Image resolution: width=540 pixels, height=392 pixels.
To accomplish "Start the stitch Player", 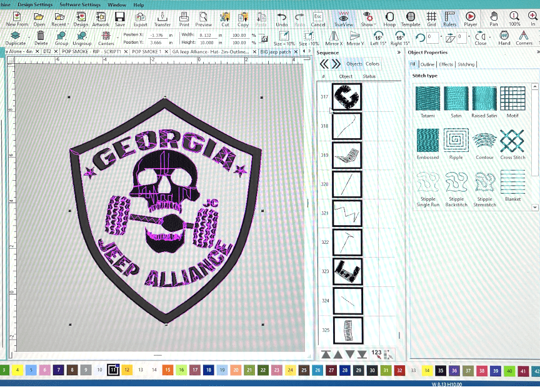I will pyautogui.click(x=471, y=19).
